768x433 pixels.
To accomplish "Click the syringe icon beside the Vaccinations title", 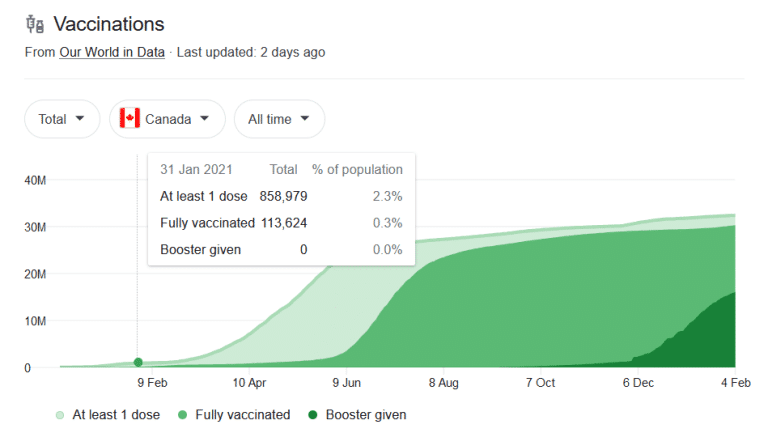I will tap(35, 23).
